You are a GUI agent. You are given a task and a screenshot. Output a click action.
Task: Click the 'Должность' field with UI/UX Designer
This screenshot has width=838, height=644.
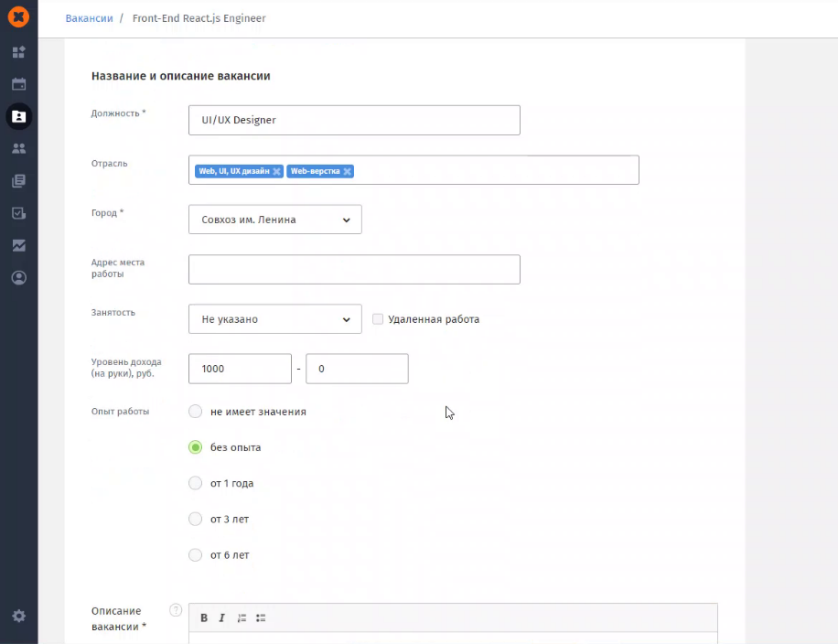354,120
